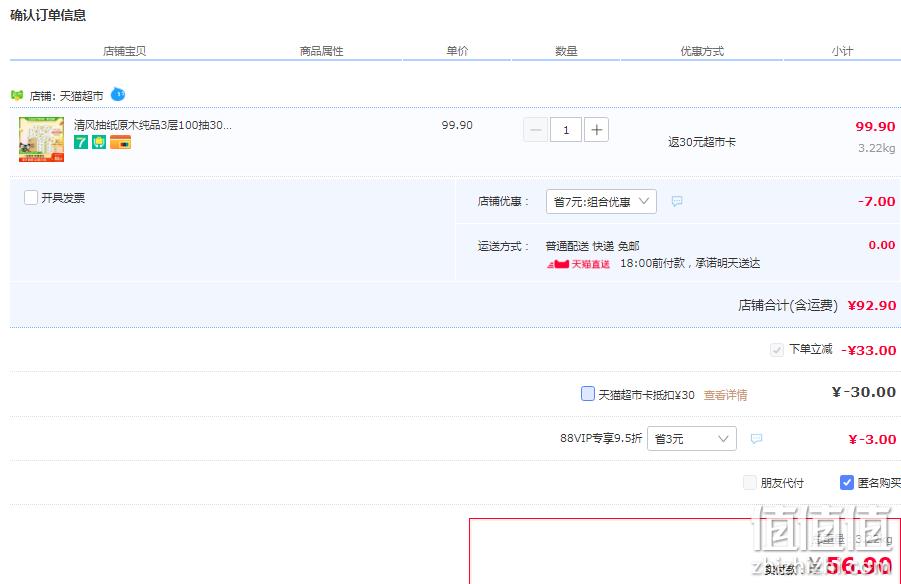Visit the 店铺: 天猫超市 shop name
The height and width of the screenshot is (584, 901).
[67, 96]
